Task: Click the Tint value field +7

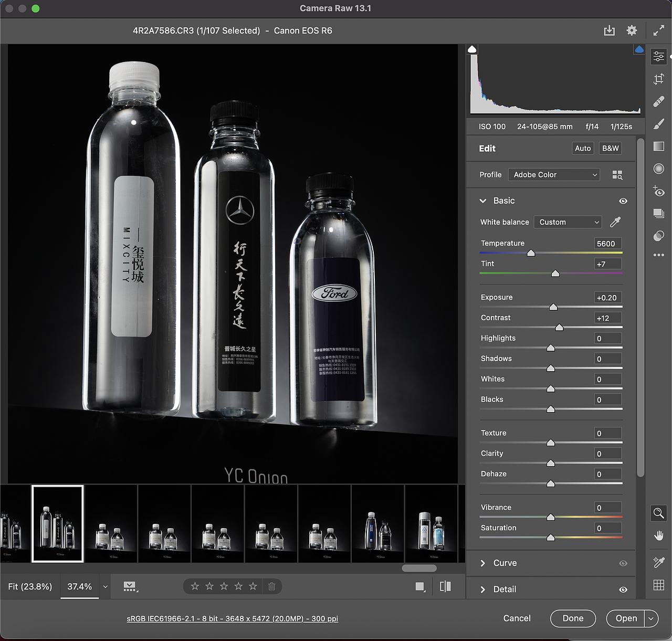Action: [608, 264]
